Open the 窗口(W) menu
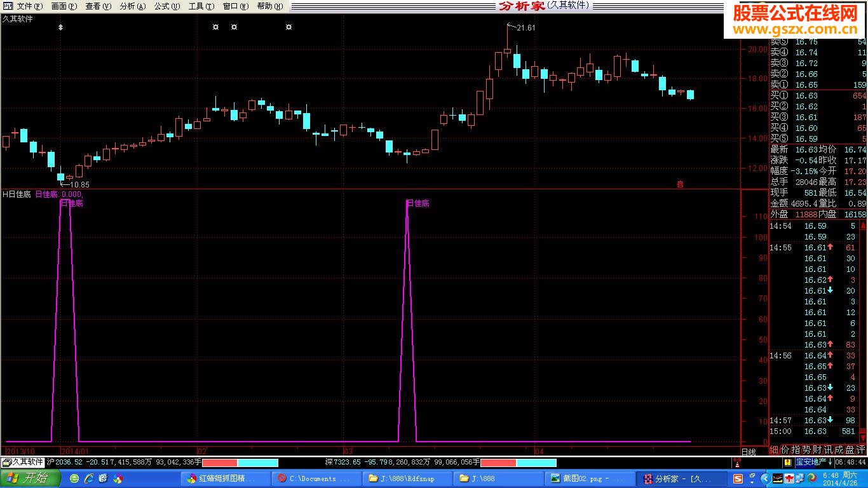The image size is (868, 488). click(236, 6)
